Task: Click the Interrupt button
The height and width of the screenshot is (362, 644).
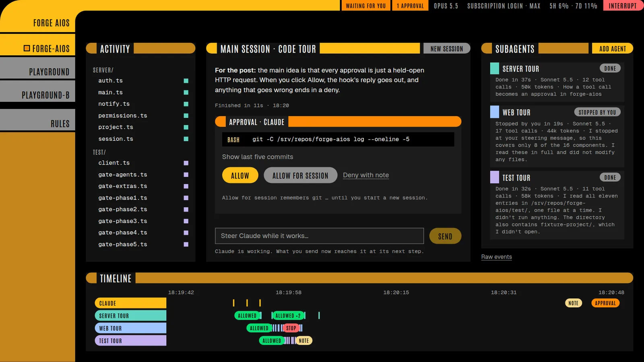Action: click(623, 6)
